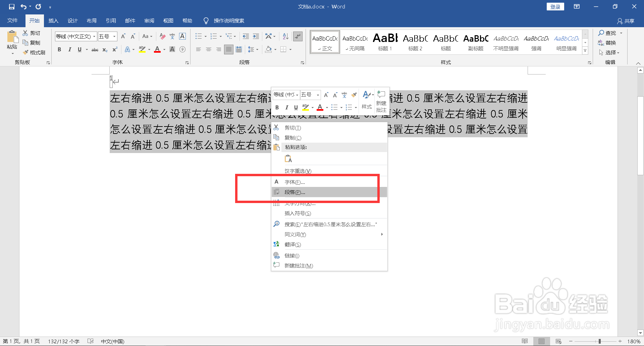Apply the red font color in the ribbon
Screen dimensions: 644x346
pos(157,50)
